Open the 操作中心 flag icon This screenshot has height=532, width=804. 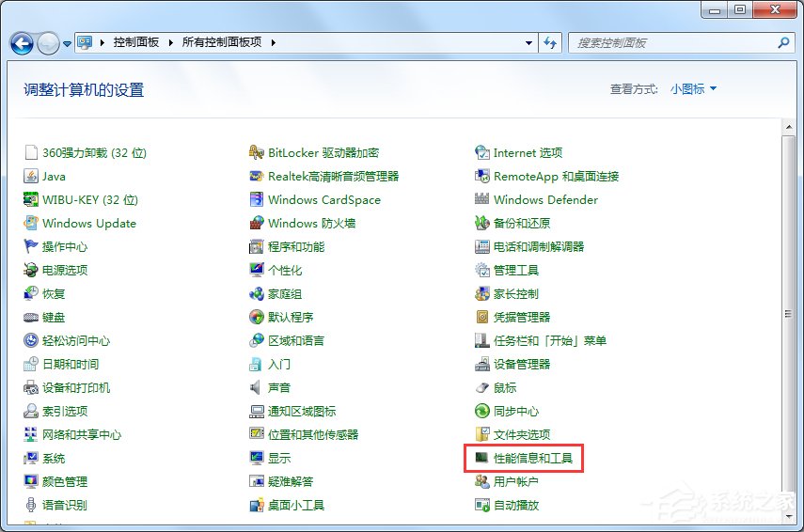click(x=31, y=246)
